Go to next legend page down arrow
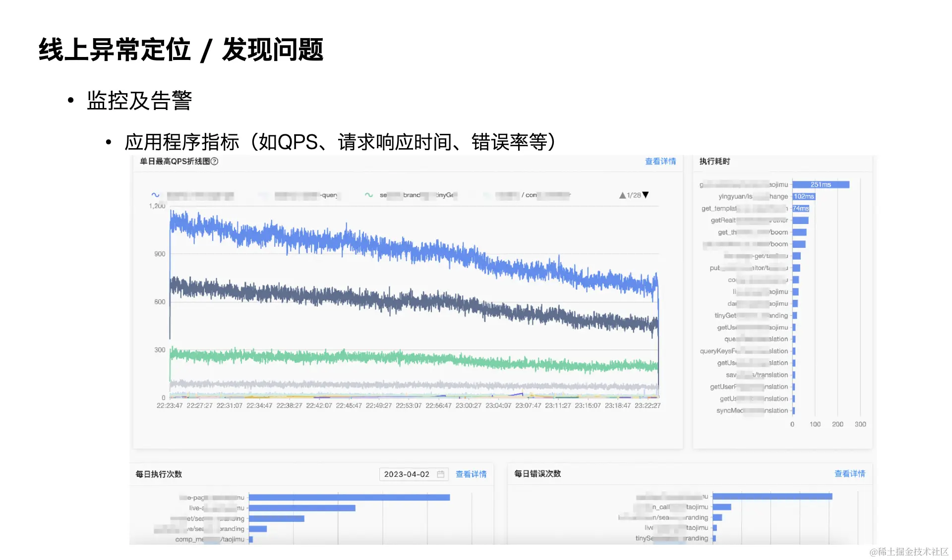 (646, 195)
